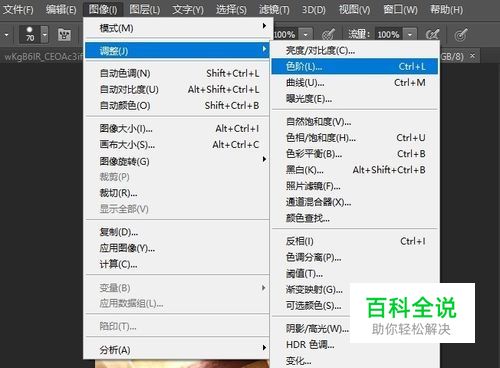
Task: Open 可选颜色(S)... adjustment
Action: tap(313, 306)
